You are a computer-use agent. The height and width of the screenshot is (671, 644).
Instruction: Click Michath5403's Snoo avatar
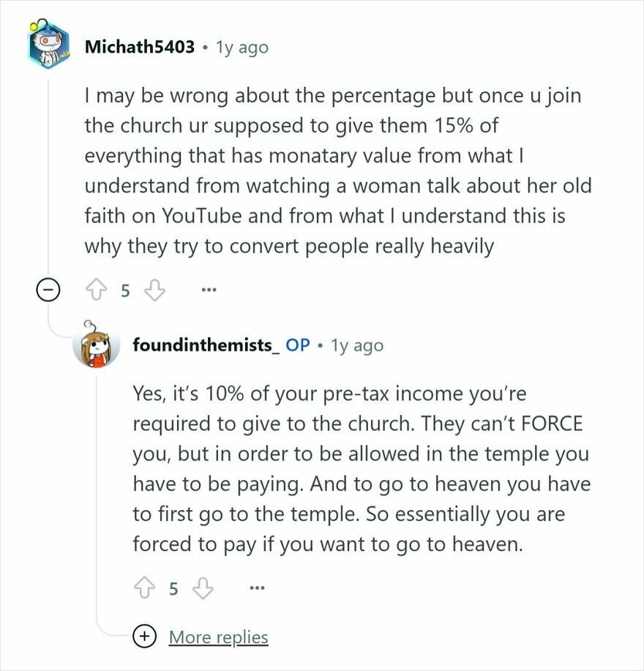pos(45,45)
